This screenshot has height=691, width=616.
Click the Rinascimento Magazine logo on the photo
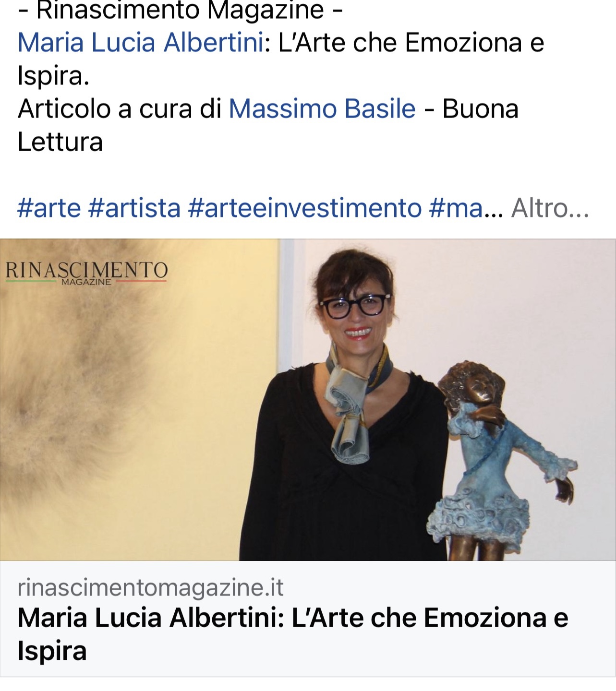click(x=86, y=273)
